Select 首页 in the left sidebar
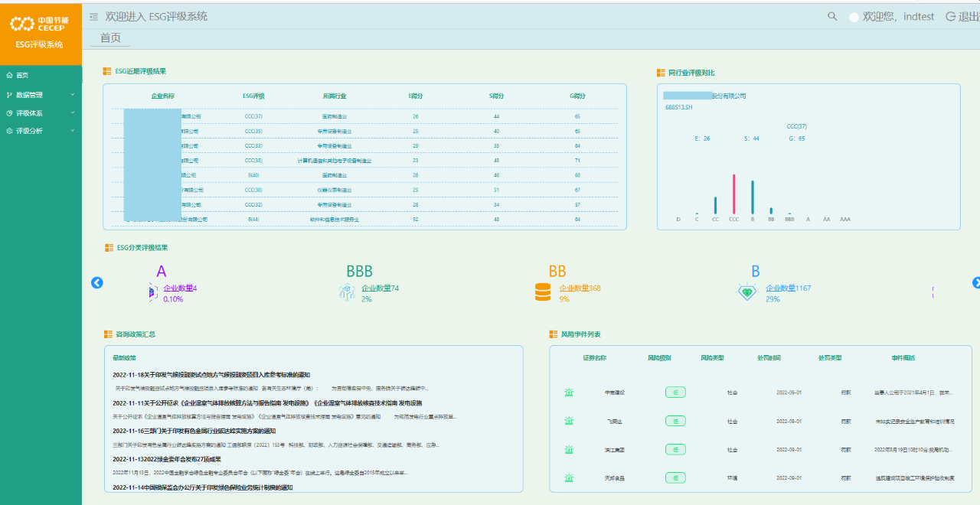 tap(22, 75)
